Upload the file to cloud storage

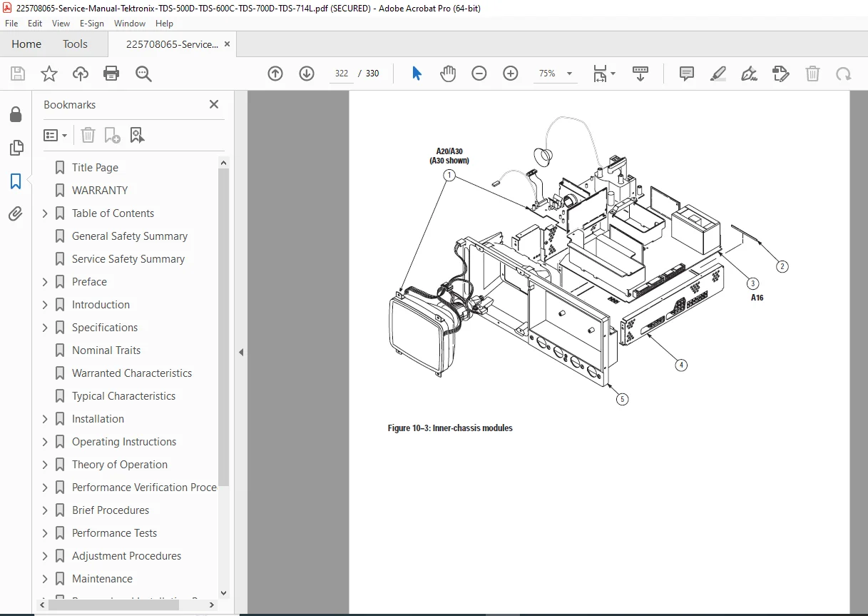click(81, 74)
